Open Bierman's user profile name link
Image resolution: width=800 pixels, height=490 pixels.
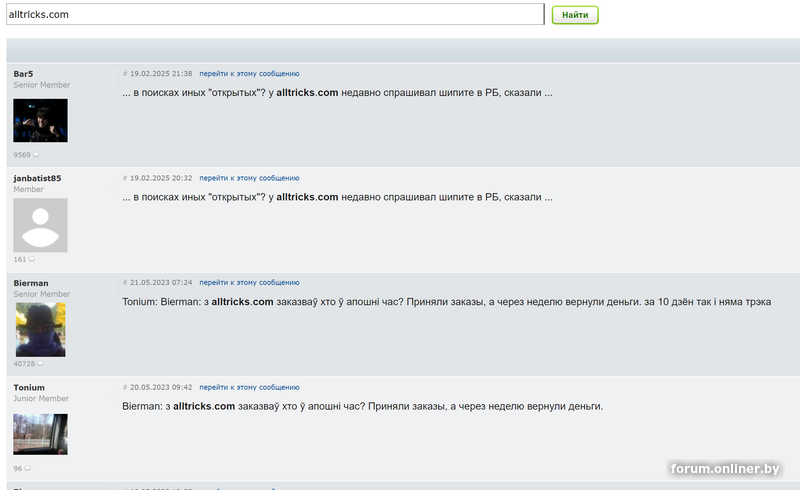click(x=31, y=283)
